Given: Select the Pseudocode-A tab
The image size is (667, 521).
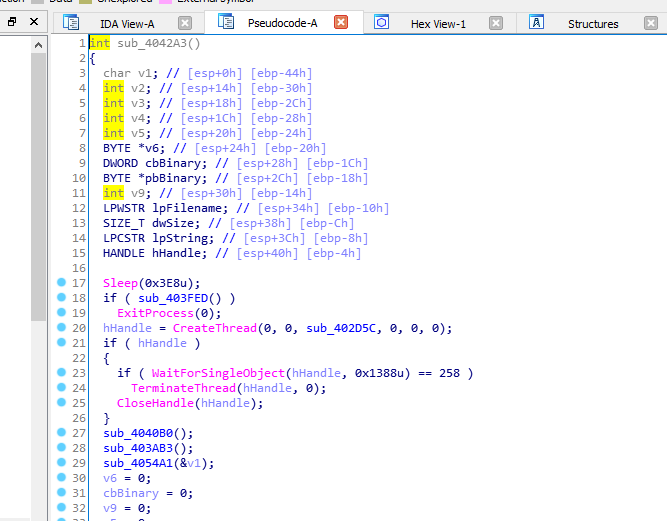Looking at the screenshot, I should [282, 23].
